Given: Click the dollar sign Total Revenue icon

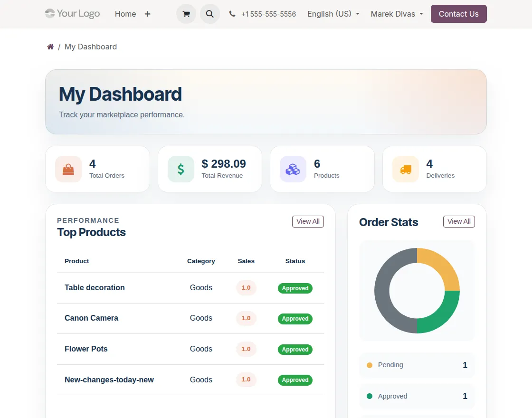Looking at the screenshot, I should [x=181, y=169].
